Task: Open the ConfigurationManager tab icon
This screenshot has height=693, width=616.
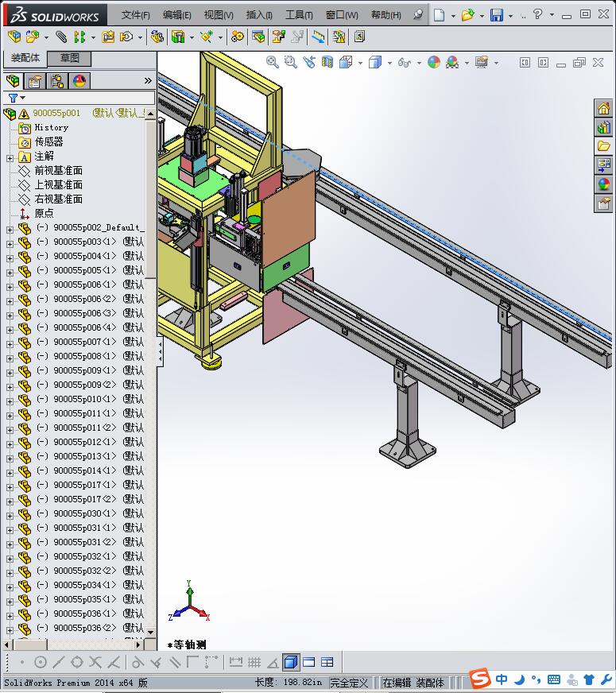Action: coord(57,81)
